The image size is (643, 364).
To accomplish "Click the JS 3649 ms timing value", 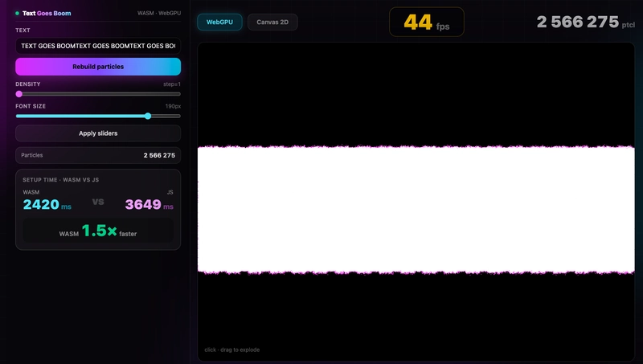I will pos(149,205).
